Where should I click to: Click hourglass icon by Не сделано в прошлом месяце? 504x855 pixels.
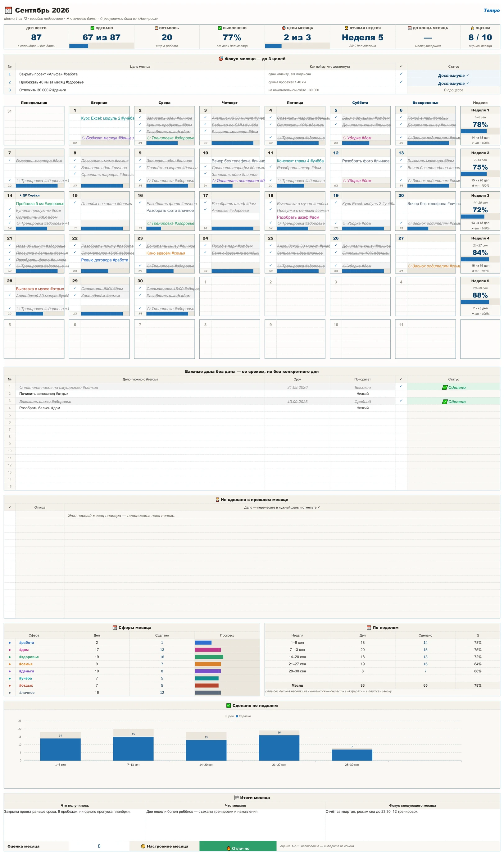217,500
